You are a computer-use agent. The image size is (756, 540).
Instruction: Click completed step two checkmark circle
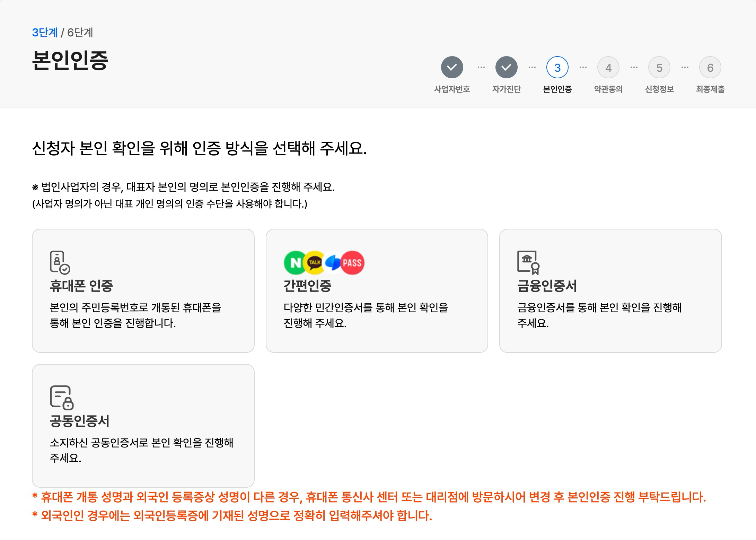(506, 67)
